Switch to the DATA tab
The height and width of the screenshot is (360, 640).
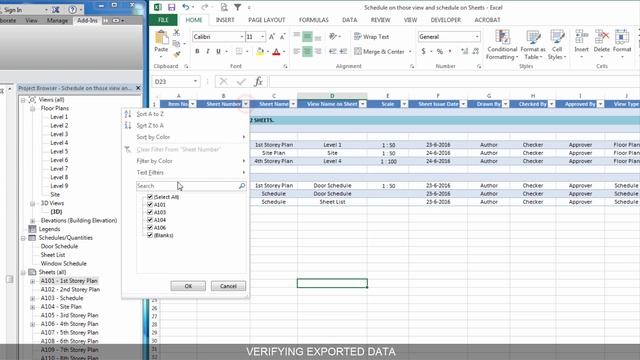[349, 20]
